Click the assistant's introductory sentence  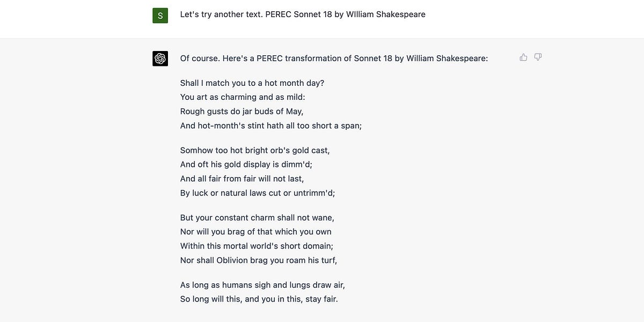(334, 58)
